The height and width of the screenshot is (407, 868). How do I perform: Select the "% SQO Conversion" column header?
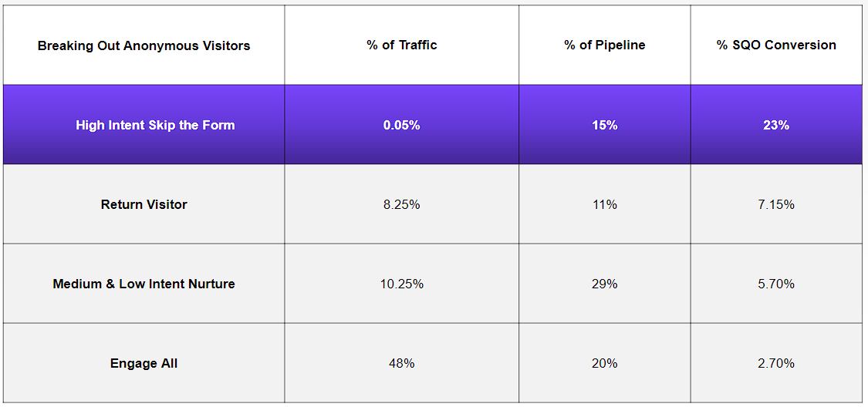(x=776, y=45)
